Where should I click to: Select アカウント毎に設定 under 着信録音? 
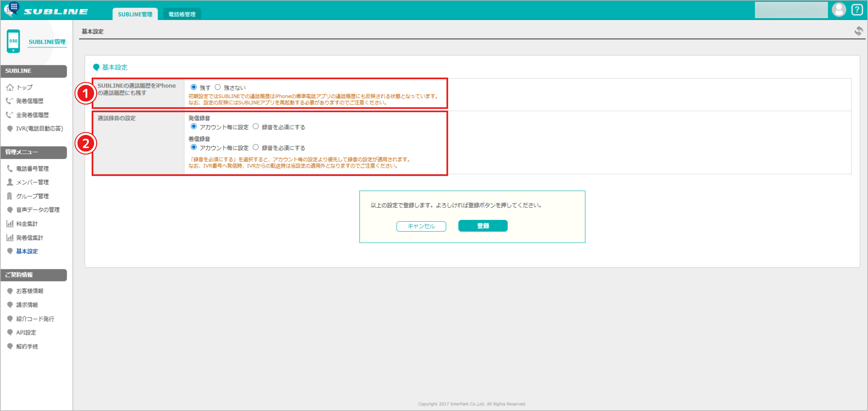(x=193, y=147)
